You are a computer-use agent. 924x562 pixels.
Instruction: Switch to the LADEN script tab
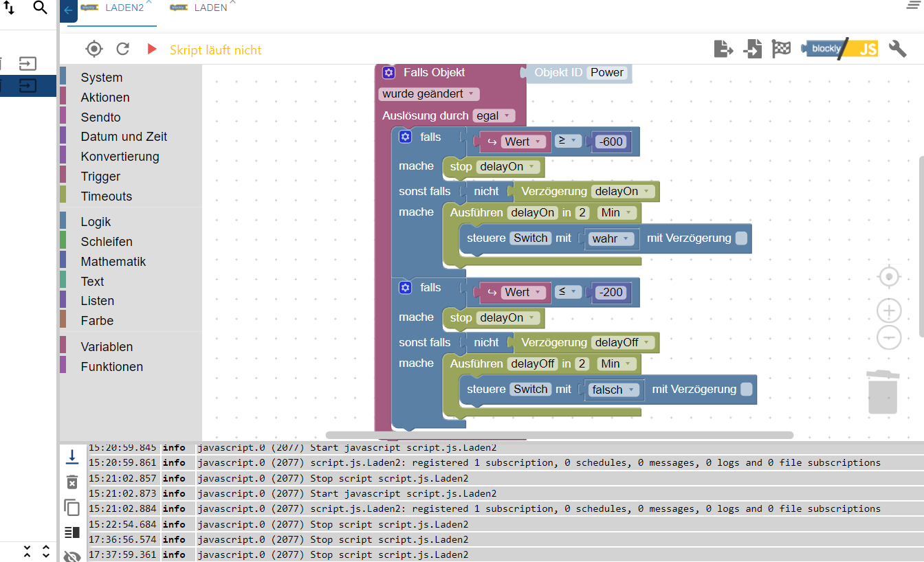[210, 8]
